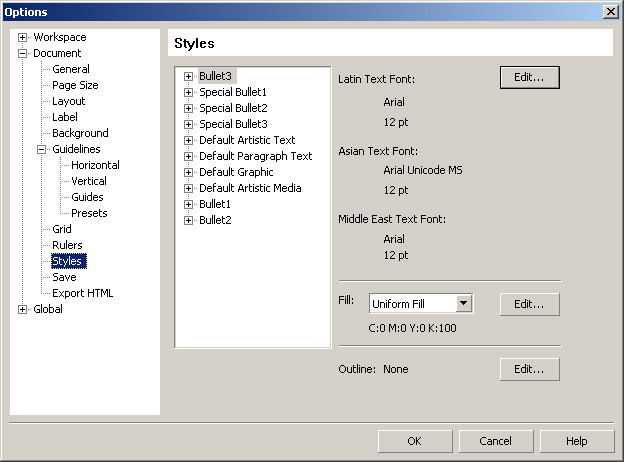Collapse the Document tree node
This screenshot has width=624, height=462.
point(22,53)
